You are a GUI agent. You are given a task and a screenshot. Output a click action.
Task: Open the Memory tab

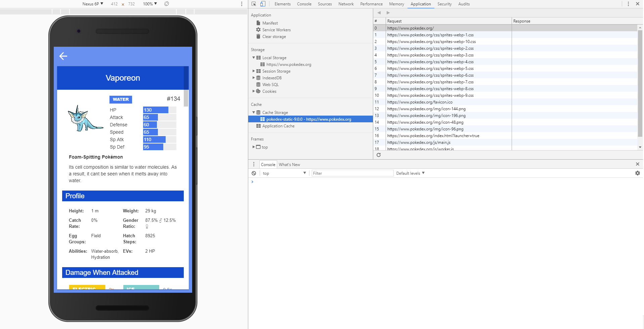[396, 4]
